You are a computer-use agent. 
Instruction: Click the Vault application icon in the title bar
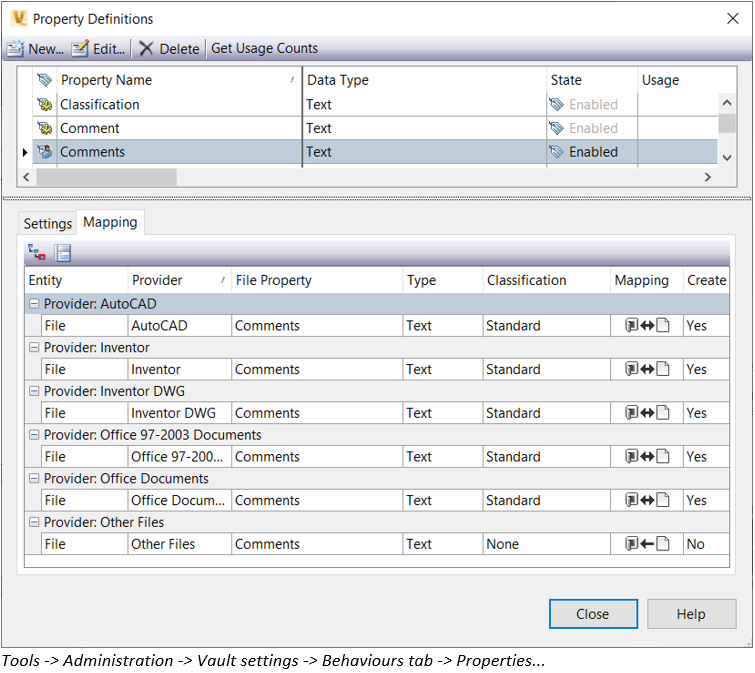pos(19,18)
